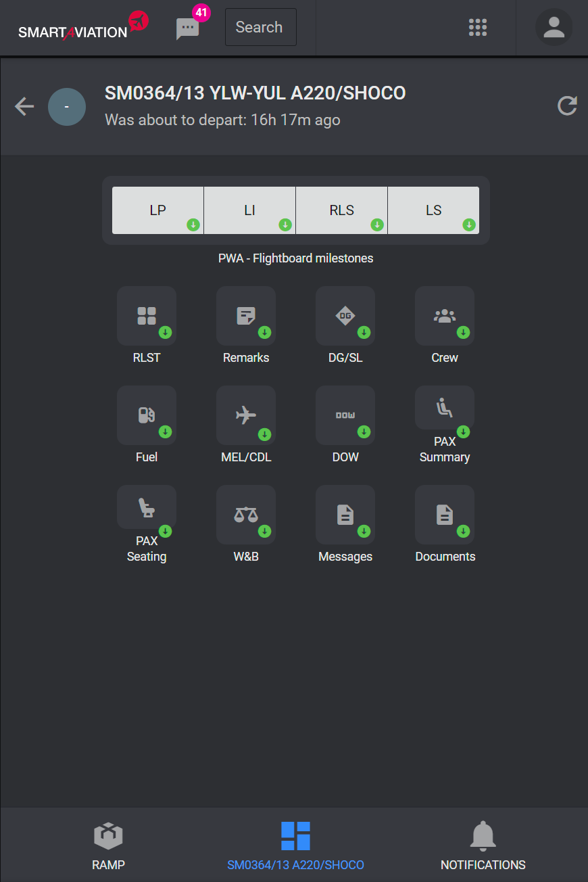Open the PAX Seating tile

[x=147, y=507]
